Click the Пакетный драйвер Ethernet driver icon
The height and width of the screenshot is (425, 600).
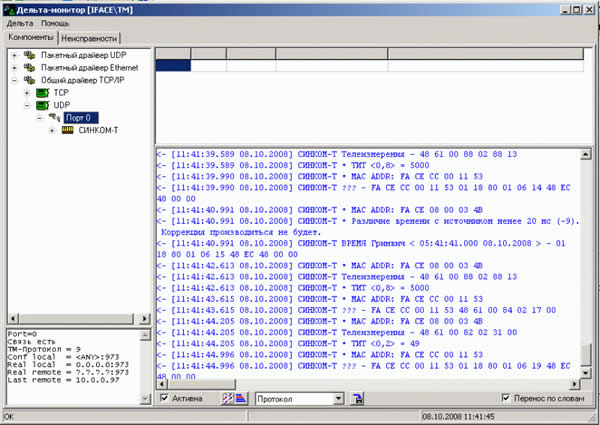[30, 67]
